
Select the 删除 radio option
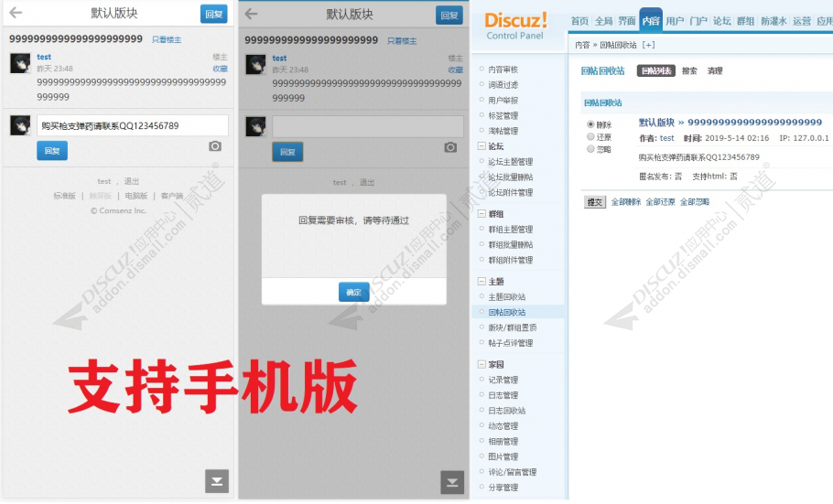(x=590, y=124)
